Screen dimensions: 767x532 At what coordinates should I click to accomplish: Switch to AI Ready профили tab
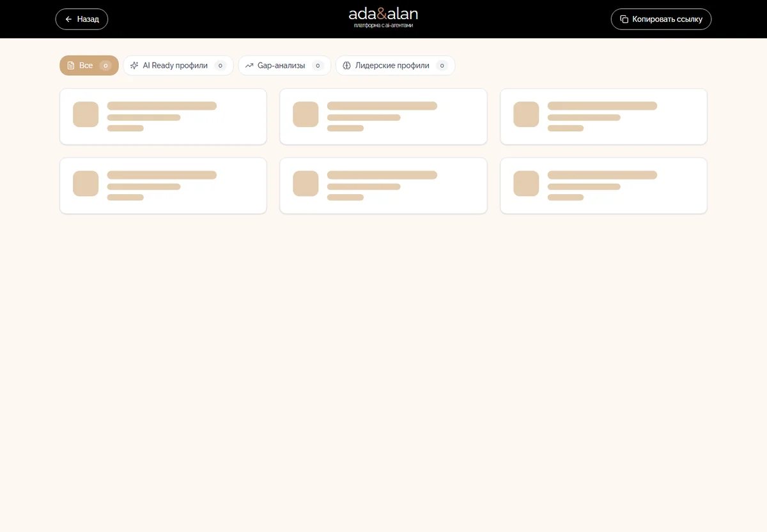coord(178,65)
